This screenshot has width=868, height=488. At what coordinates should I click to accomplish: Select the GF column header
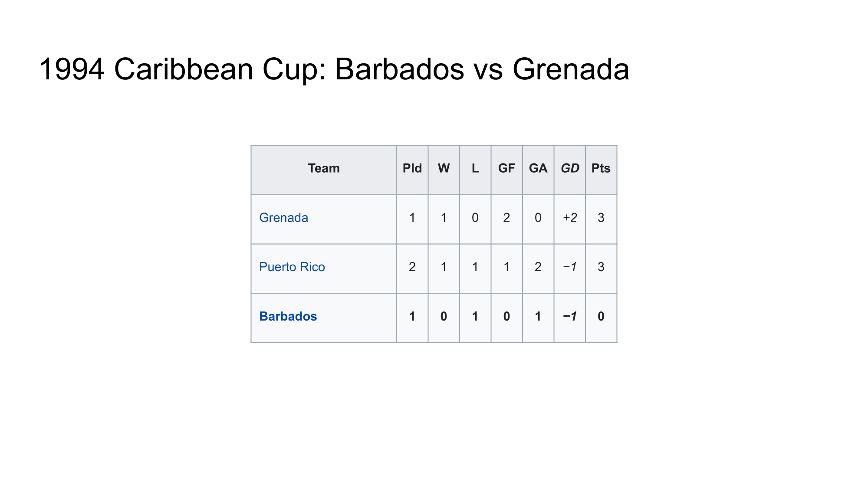click(x=506, y=168)
